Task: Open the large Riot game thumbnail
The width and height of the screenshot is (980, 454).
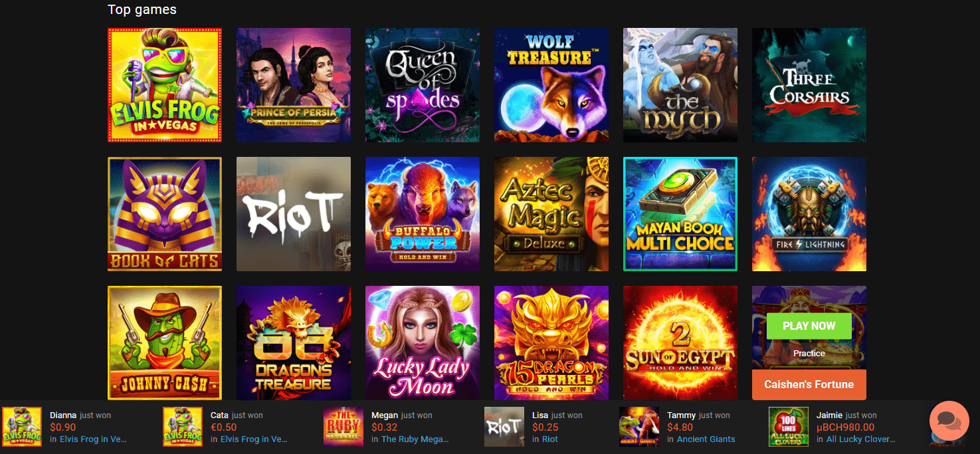Action: (294, 214)
